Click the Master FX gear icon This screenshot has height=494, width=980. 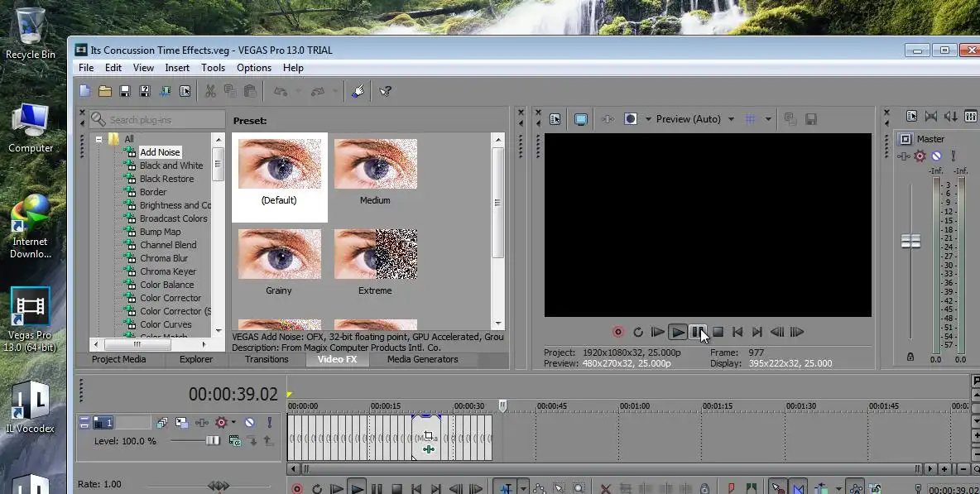920,156
